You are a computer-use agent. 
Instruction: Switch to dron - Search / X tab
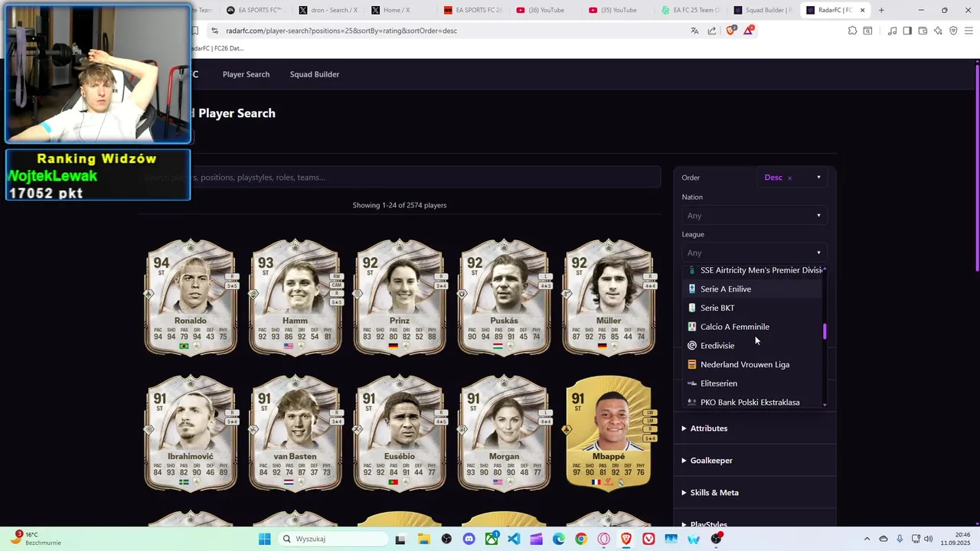point(328,10)
